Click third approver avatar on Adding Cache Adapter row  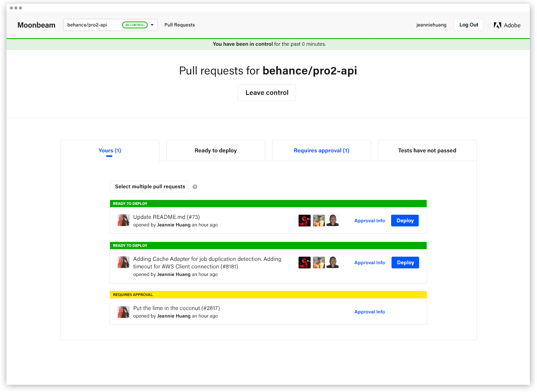click(x=333, y=262)
